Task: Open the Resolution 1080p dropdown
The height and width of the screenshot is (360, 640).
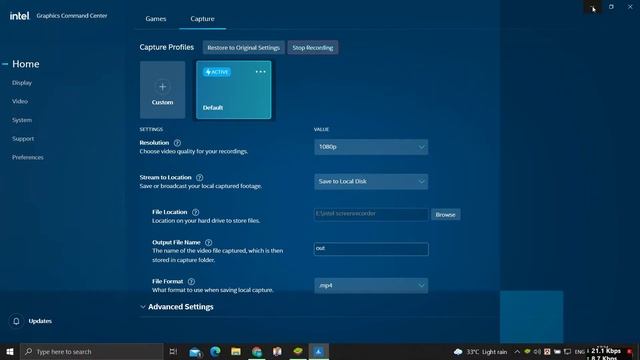Action: pyautogui.click(x=371, y=147)
